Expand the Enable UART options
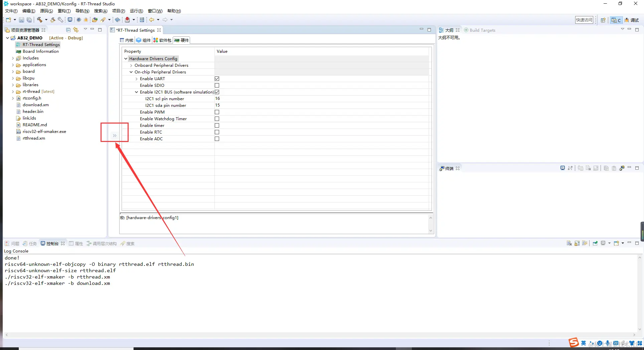Image resolution: width=644 pixels, height=350 pixels. point(136,79)
